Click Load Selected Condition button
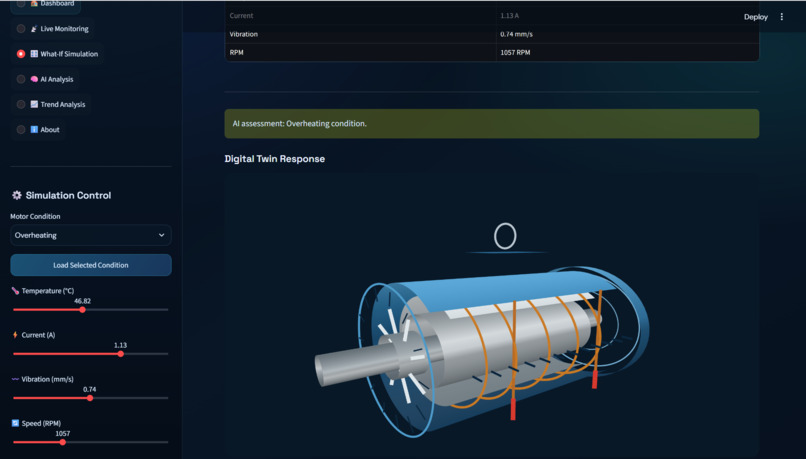Image resolution: width=806 pixels, height=459 pixels. [x=91, y=265]
